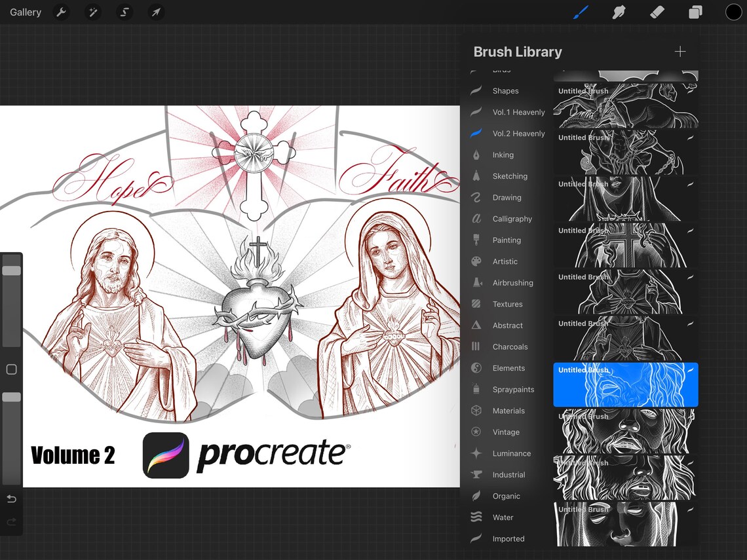Switch to the Smudge tool
This screenshot has height=560, width=747.
pyautogui.click(x=619, y=12)
